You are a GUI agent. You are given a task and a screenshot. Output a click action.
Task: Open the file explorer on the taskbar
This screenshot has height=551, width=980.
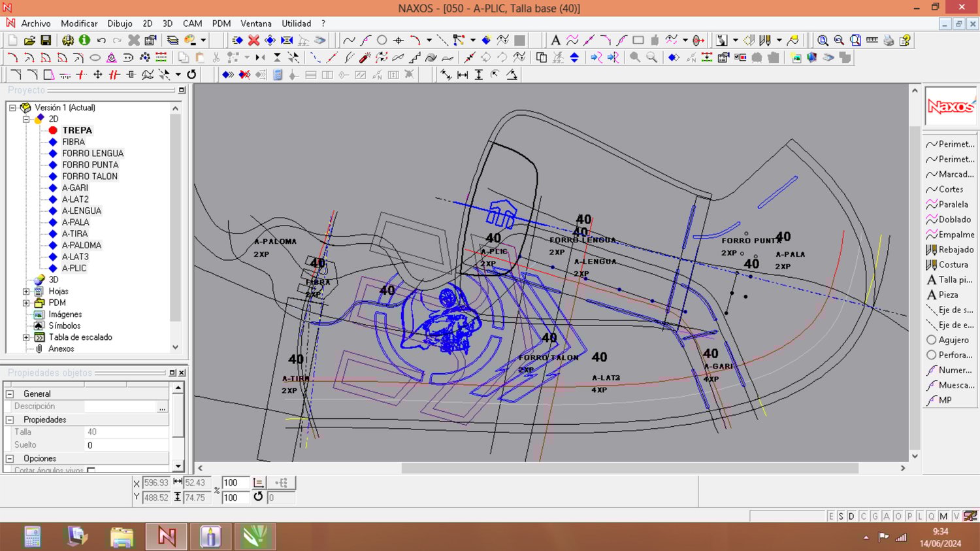[x=122, y=537]
